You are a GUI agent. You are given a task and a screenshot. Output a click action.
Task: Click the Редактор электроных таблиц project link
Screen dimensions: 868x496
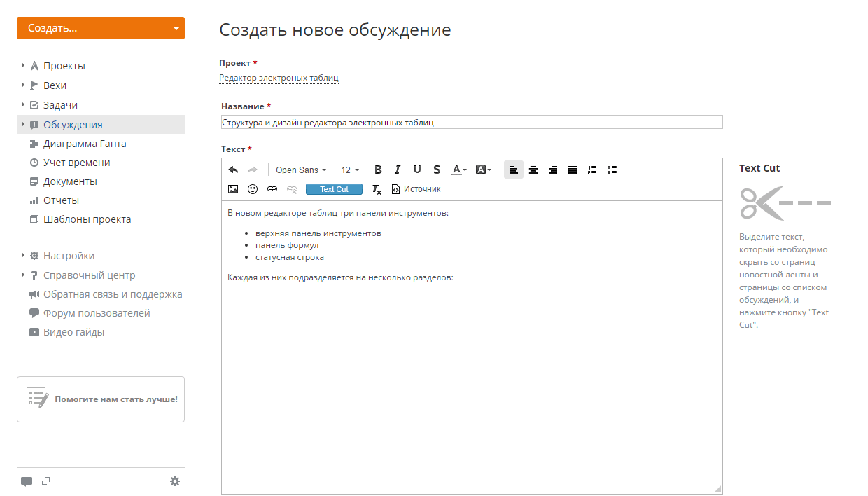point(279,78)
